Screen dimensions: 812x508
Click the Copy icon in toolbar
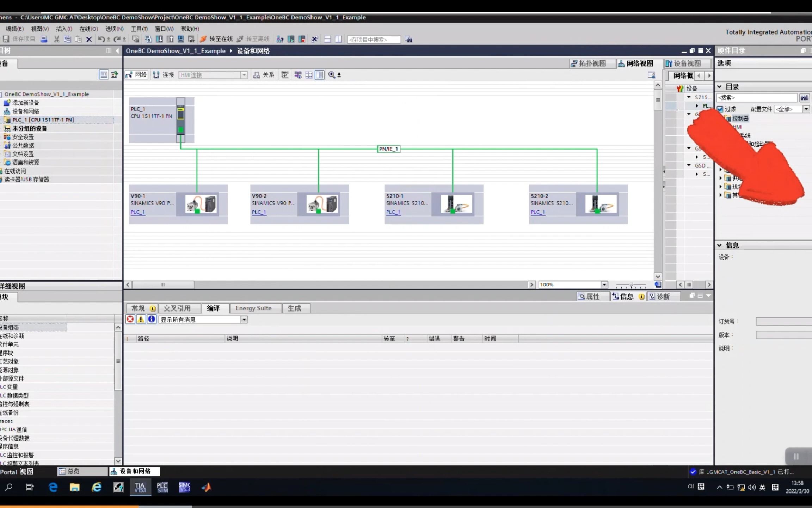coord(67,39)
